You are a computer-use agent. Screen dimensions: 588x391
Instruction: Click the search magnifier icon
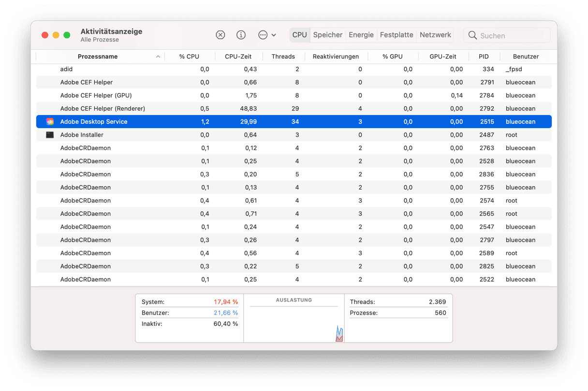[x=472, y=35]
